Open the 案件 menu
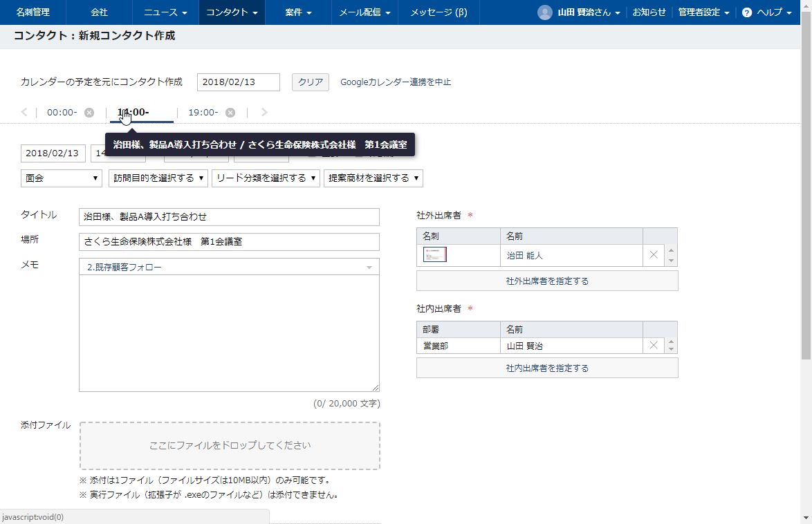The height and width of the screenshot is (524, 812). click(298, 12)
